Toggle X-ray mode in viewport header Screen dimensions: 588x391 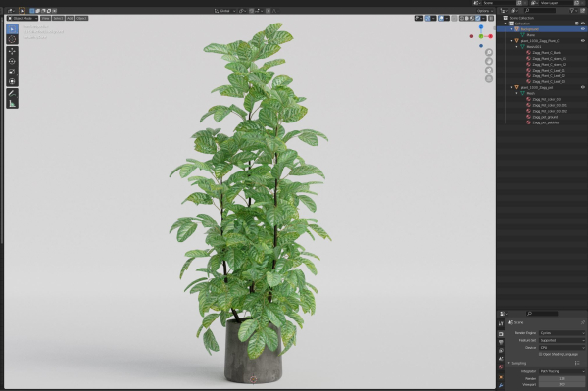tap(454, 18)
